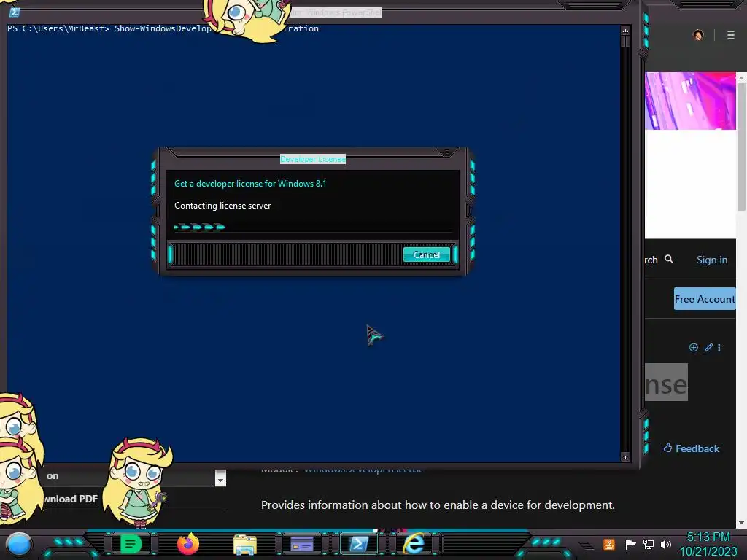The height and width of the screenshot is (560, 747).
Task: Open File Explorer from the taskbar
Action: 245,544
